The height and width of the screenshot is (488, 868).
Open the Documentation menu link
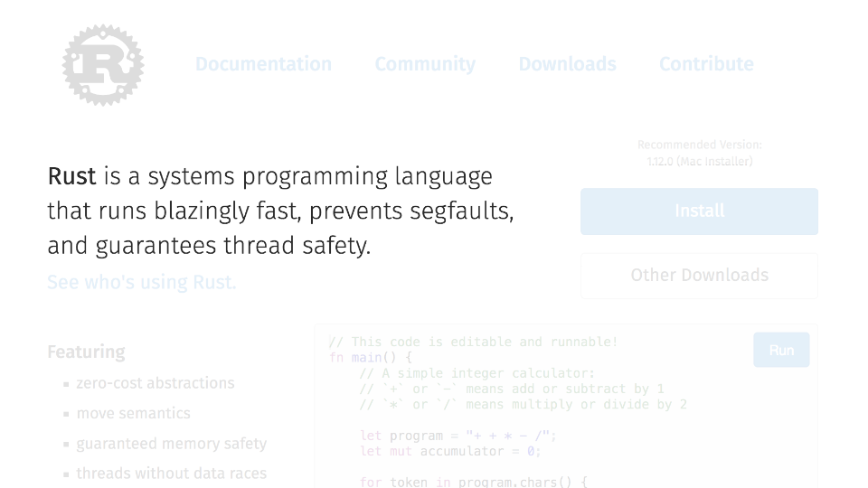263,64
